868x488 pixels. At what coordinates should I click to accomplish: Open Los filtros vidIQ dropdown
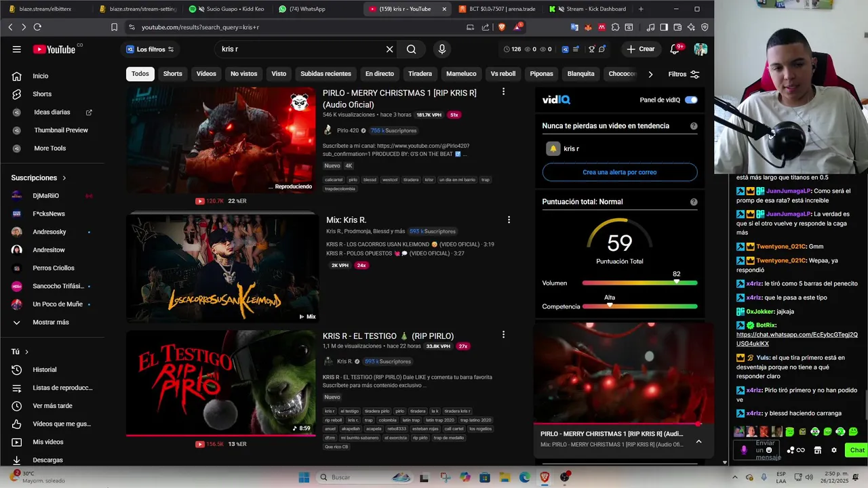coord(150,49)
